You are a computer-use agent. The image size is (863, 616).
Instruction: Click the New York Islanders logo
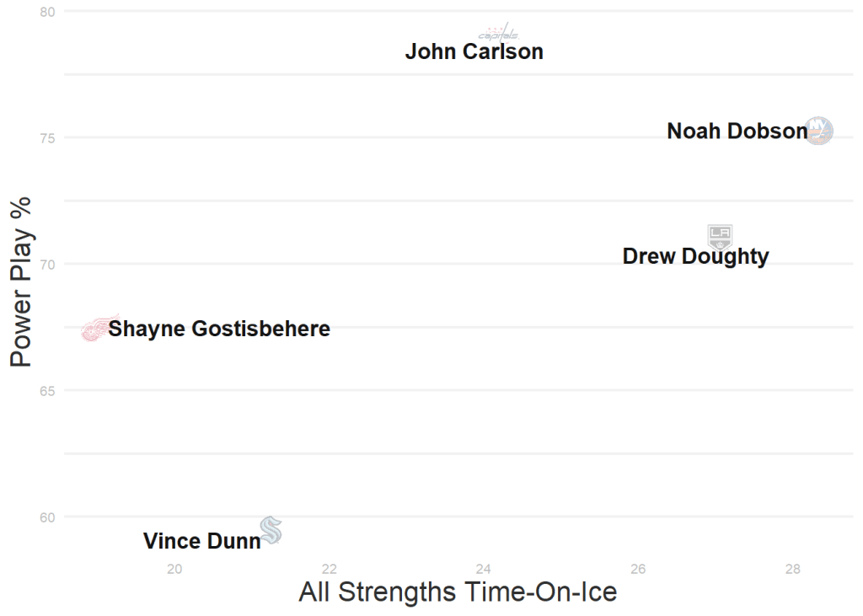click(x=819, y=131)
